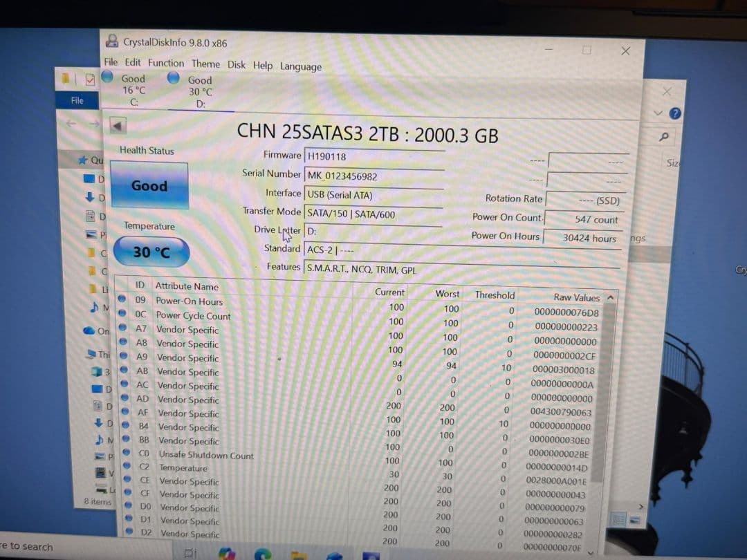Click the status dot of the B4 row
Viewport: 747px width, 560px height.
click(x=126, y=424)
